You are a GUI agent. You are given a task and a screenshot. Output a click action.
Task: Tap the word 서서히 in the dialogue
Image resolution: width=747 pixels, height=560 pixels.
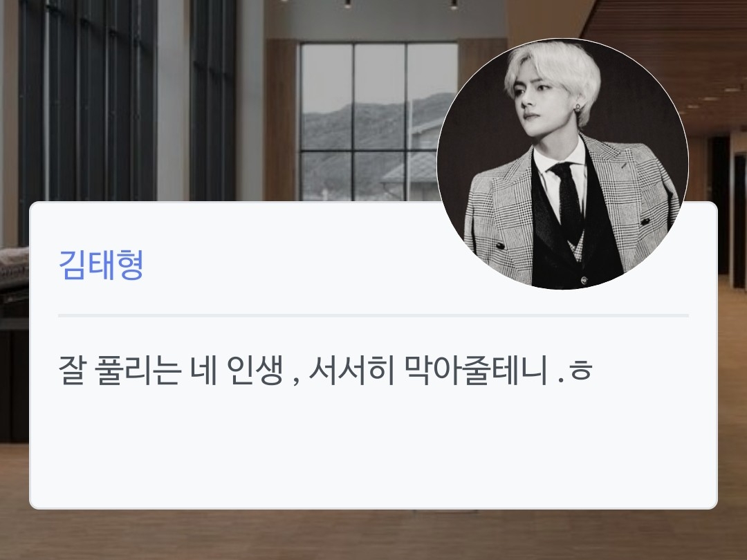click(351, 369)
